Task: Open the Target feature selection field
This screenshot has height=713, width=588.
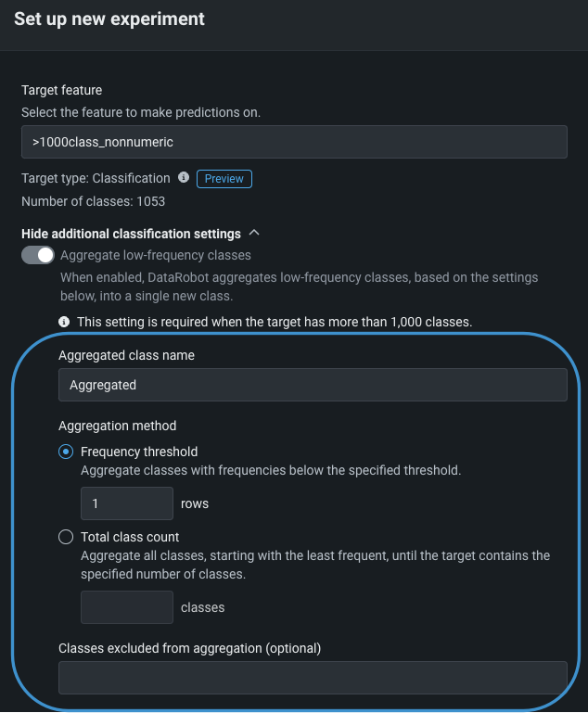Action: [x=294, y=143]
